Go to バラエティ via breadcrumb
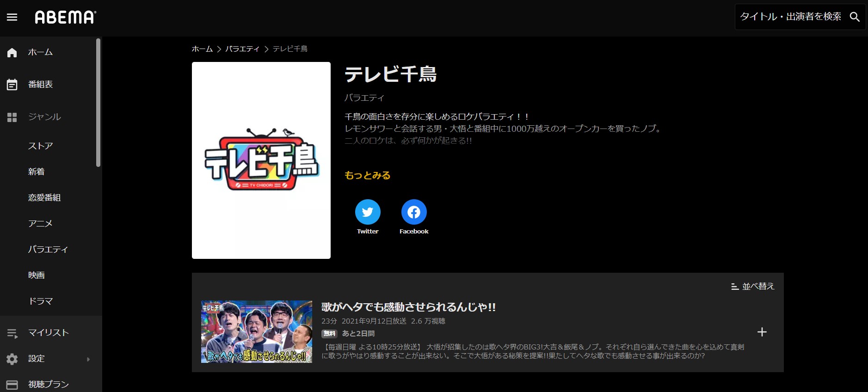The width and height of the screenshot is (868, 392). (242, 49)
